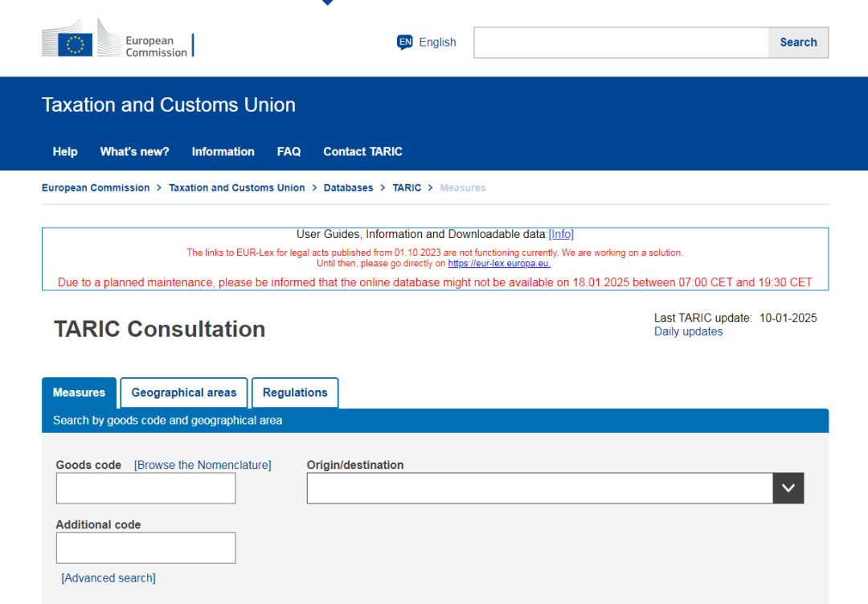
Task: Open the English language selector
Action: pos(437,42)
